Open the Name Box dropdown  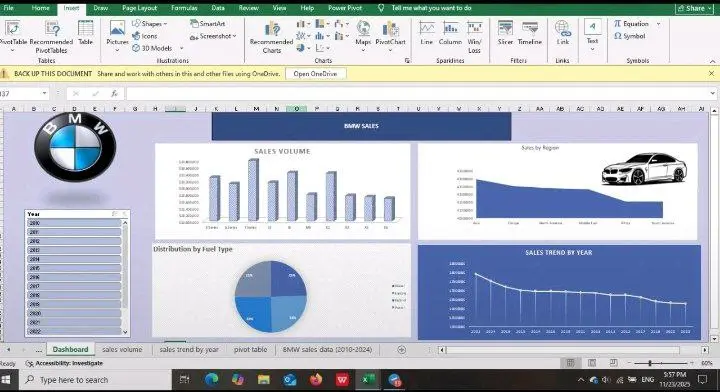click(x=44, y=94)
